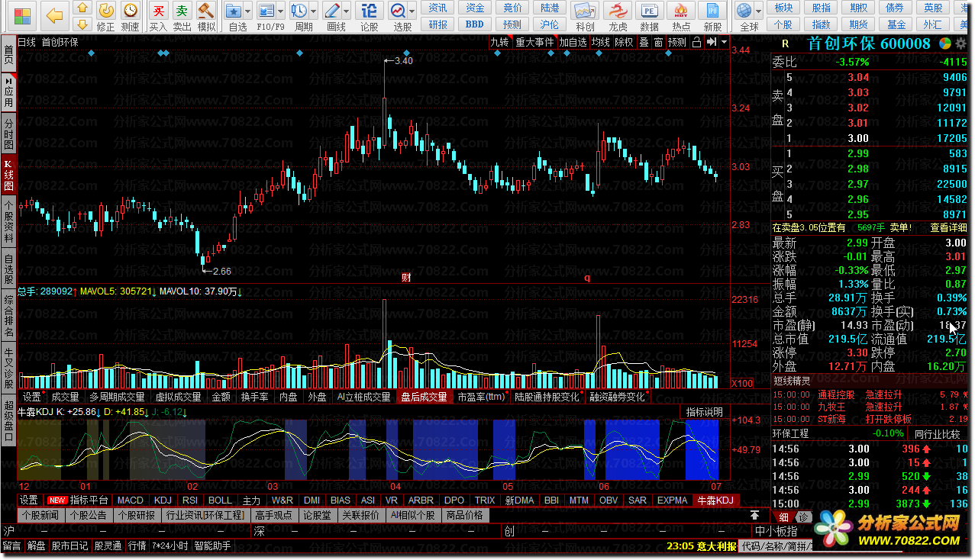Expand the 周期 dropdown arrow
The width and height of the screenshot is (975, 560).
pos(313,11)
